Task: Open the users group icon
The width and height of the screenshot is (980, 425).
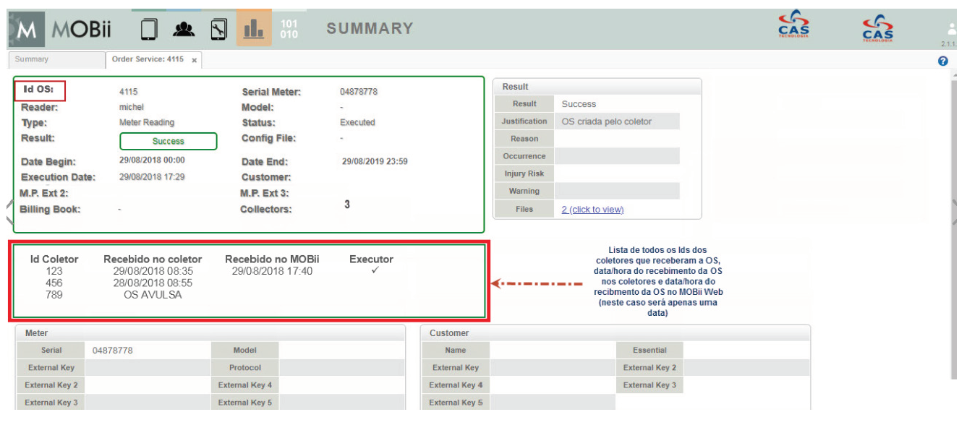Action: click(184, 30)
